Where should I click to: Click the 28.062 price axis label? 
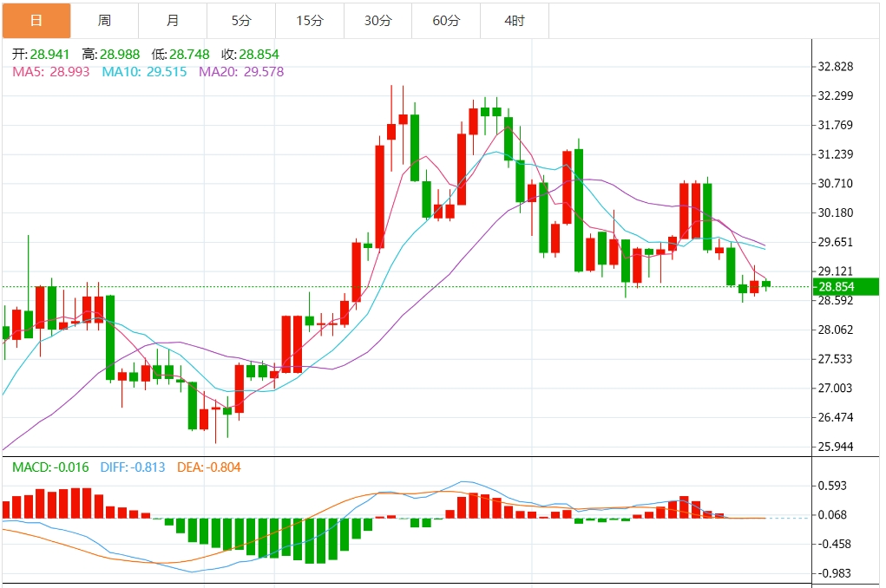[836, 330]
